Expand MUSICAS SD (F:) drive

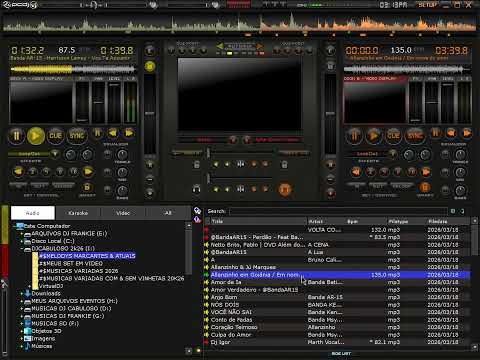point(22,324)
